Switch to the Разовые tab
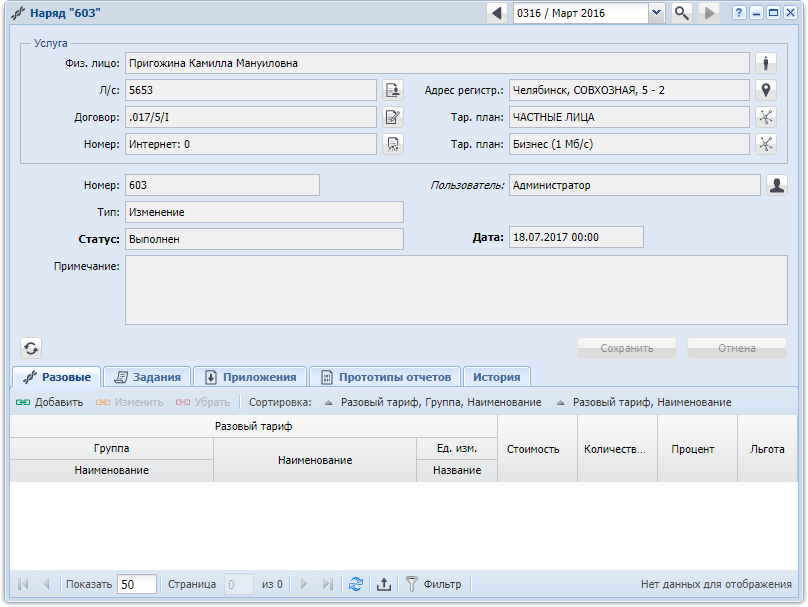 click(x=57, y=377)
